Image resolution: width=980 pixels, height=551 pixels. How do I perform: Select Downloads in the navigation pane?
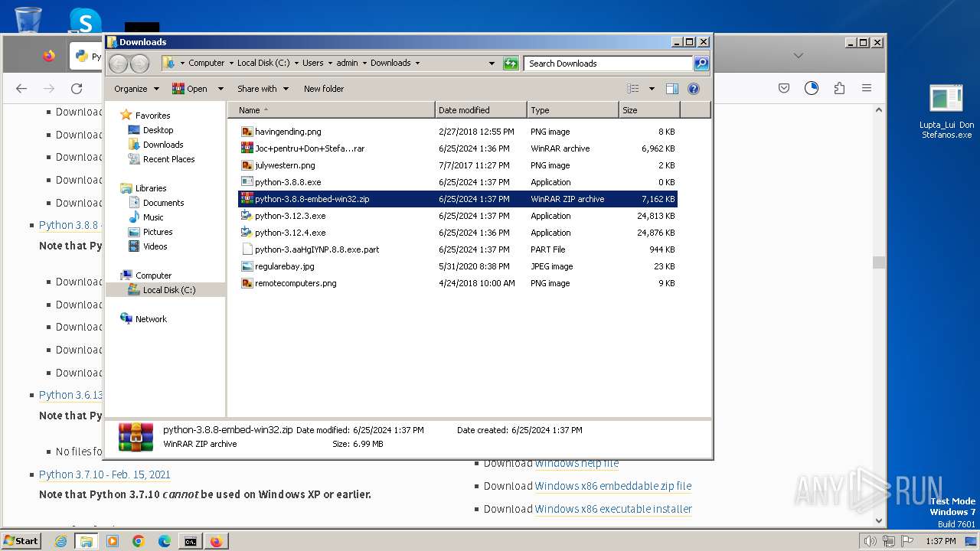pos(162,145)
